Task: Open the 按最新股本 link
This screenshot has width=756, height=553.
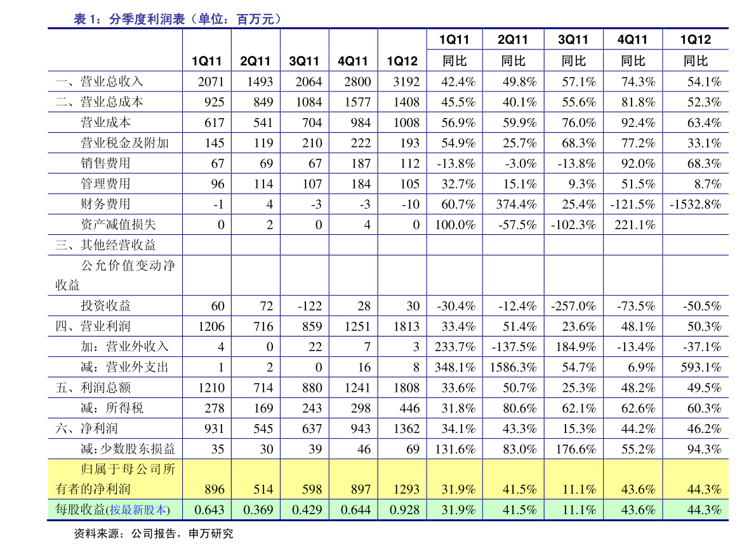Action: tap(138, 510)
